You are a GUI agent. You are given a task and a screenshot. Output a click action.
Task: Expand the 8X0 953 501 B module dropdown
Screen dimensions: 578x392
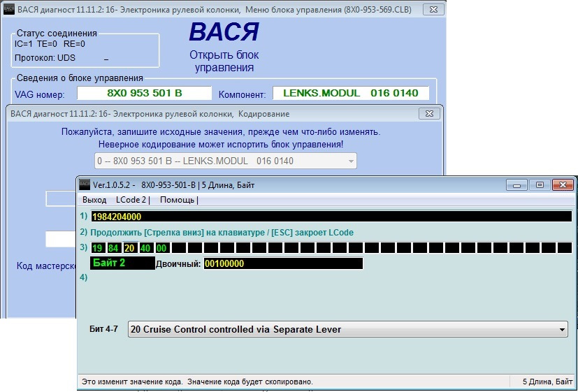[351, 161]
